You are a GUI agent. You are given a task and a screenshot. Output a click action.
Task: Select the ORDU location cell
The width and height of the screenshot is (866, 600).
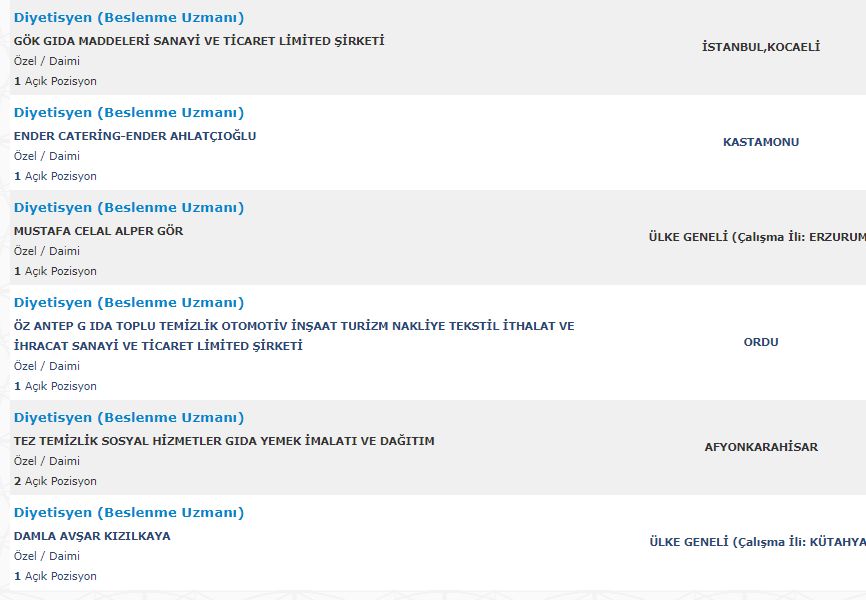760,342
